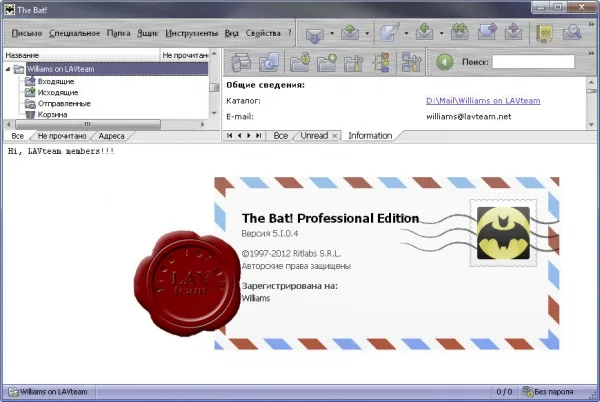Screen dimensions: 600x402
Task: Click the send queued mail icon
Action: pyautogui.click(x=350, y=34)
